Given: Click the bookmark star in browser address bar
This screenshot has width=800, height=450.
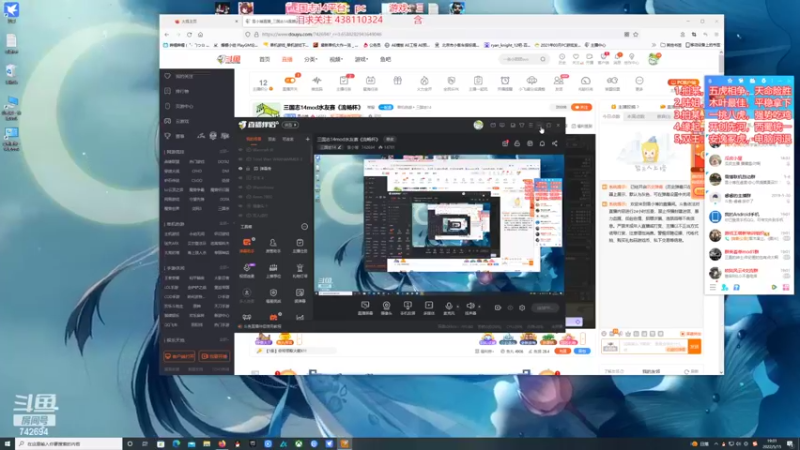Looking at the screenshot, I should [636, 34].
